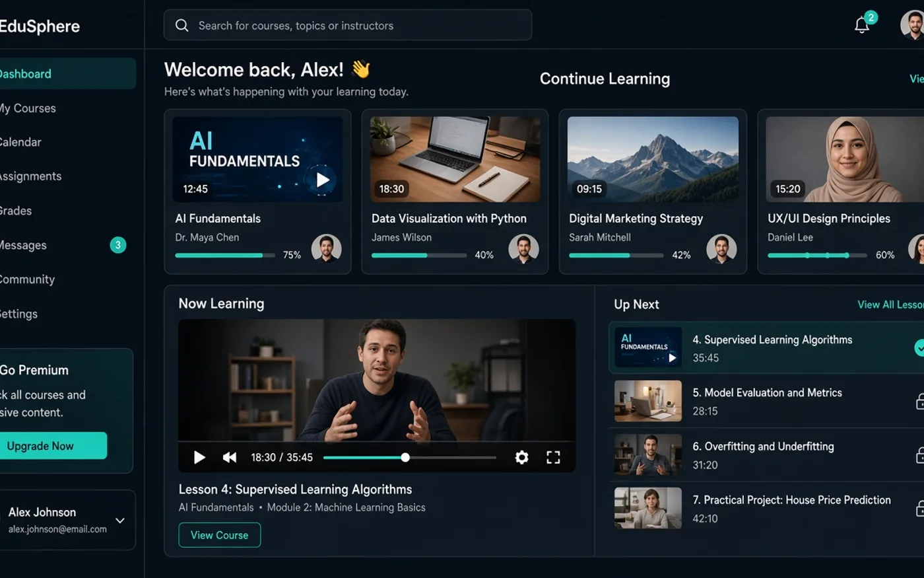Viewport: 924px width, 578px height.
Task: Click instructor avatar on AI Fundamentals card
Action: tap(326, 249)
